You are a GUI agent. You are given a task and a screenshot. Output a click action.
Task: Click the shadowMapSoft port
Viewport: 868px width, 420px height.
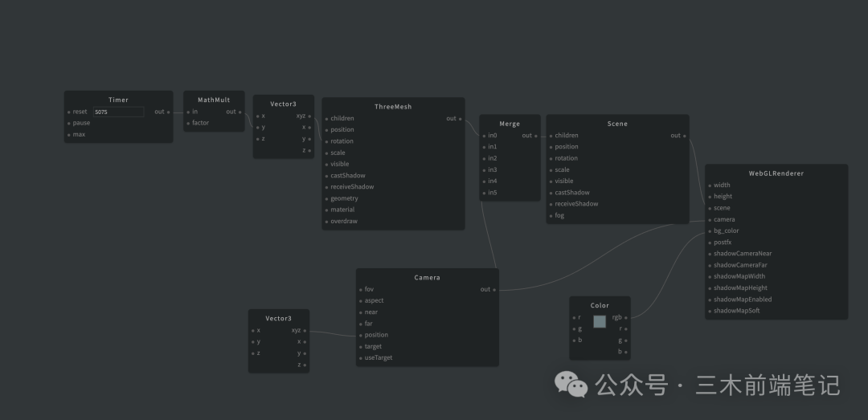pos(710,311)
